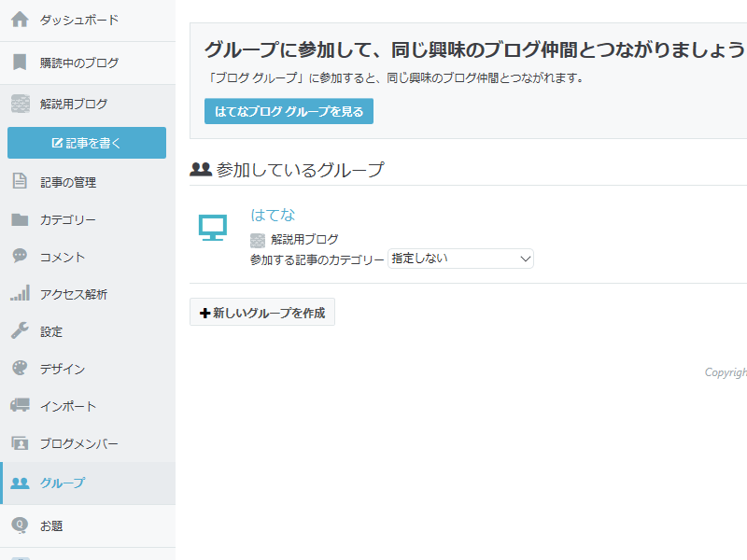
Task: Open 購読中のブログ in the sidebar
Action: coord(88,63)
